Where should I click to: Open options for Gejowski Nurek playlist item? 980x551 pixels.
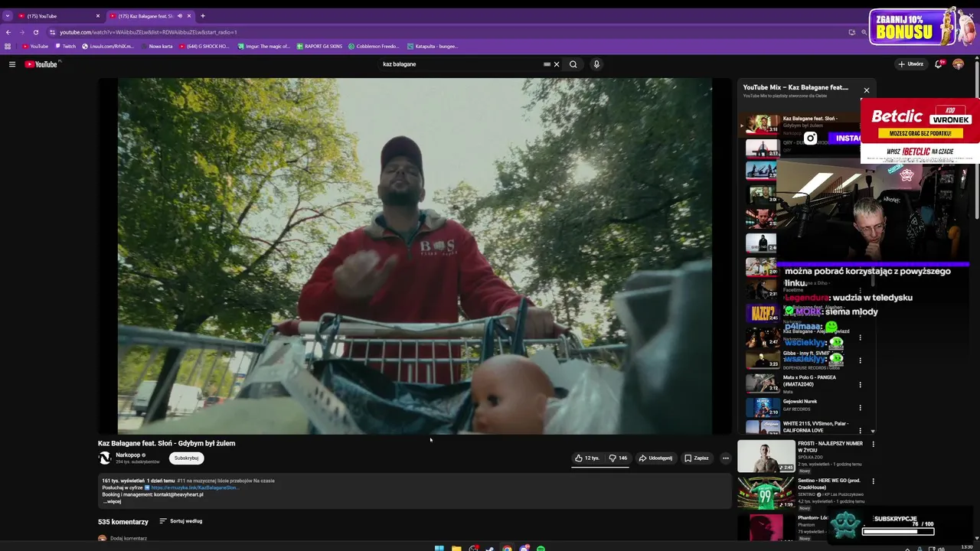coord(861,407)
